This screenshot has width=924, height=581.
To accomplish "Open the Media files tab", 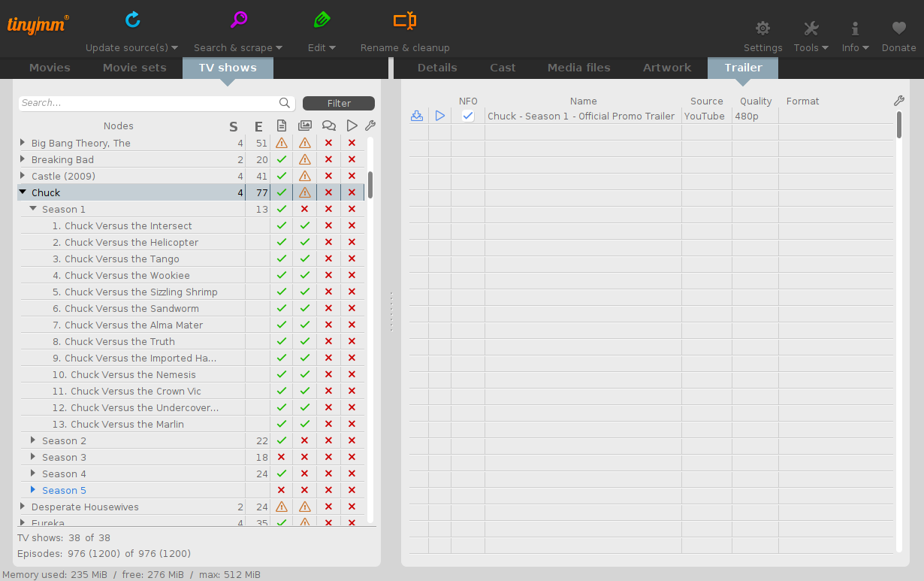I will click(578, 68).
